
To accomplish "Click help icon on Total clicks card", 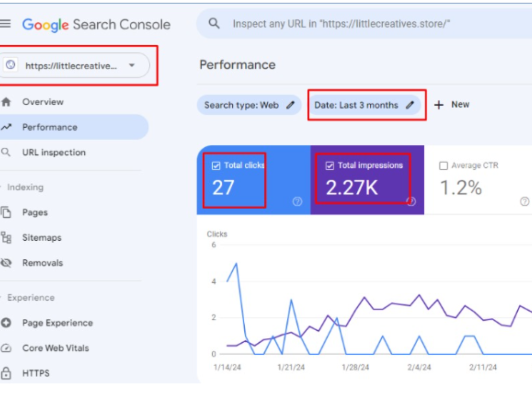I will 297,202.
